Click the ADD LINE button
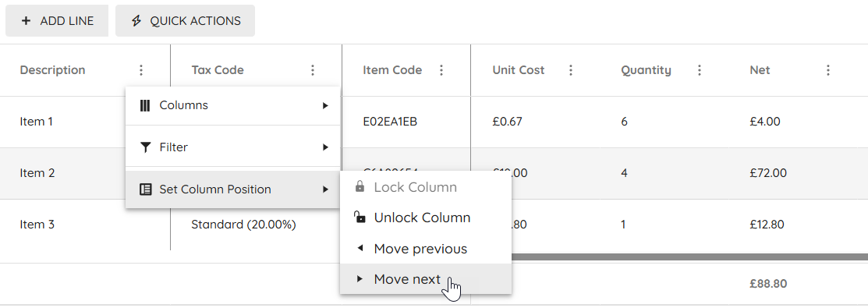The width and height of the screenshot is (868, 308). click(x=57, y=21)
